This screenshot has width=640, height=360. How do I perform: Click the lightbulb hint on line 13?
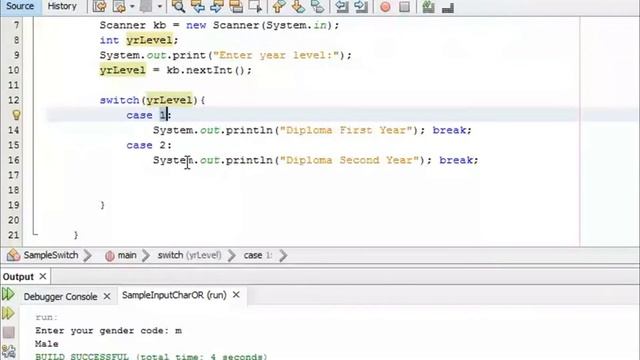(16, 115)
